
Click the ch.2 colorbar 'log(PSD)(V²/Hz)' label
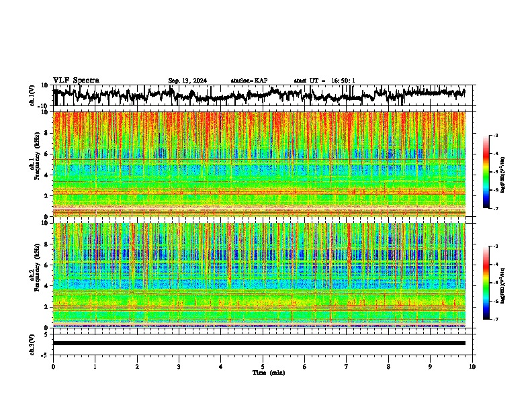point(502,285)
